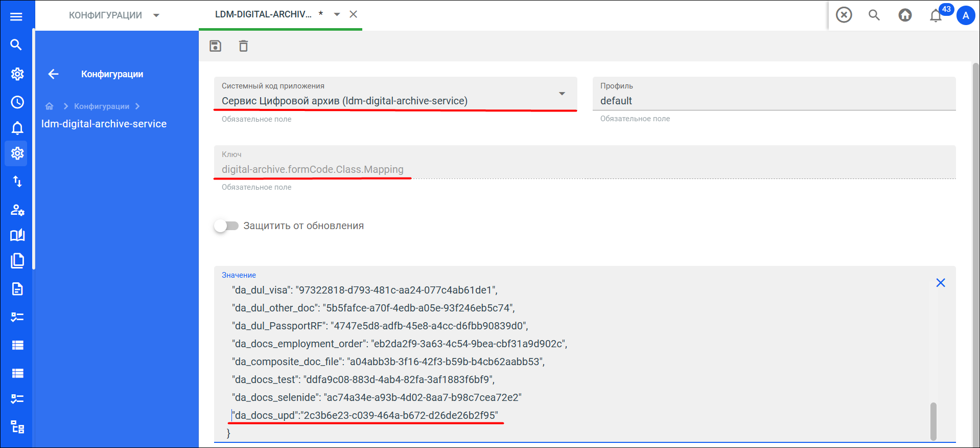Image resolution: width=980 pixels, height=448 pixels.
Task: Click the Конфигурации panel heading
Action: [112, 74]
